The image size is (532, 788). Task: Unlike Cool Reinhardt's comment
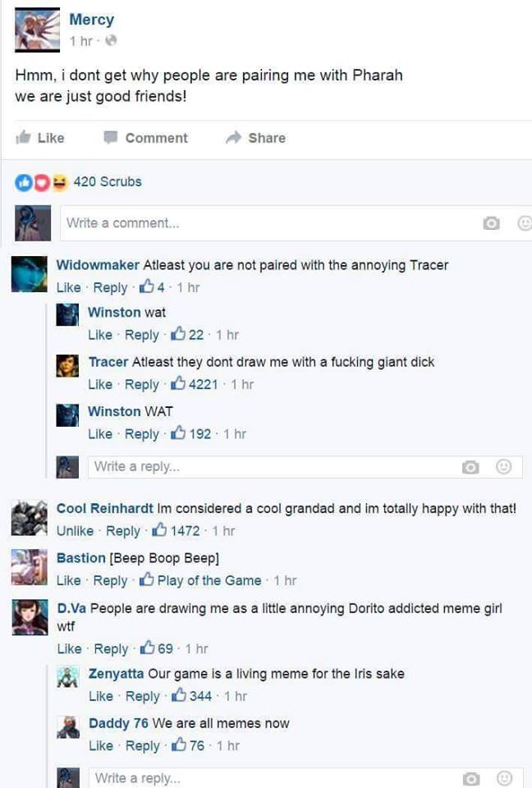[75, 531]
